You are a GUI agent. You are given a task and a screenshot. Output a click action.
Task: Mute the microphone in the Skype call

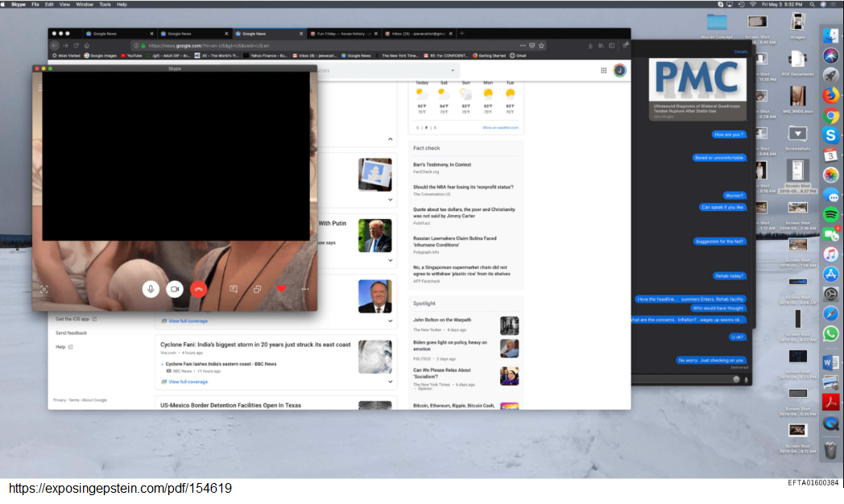point(151,289)
